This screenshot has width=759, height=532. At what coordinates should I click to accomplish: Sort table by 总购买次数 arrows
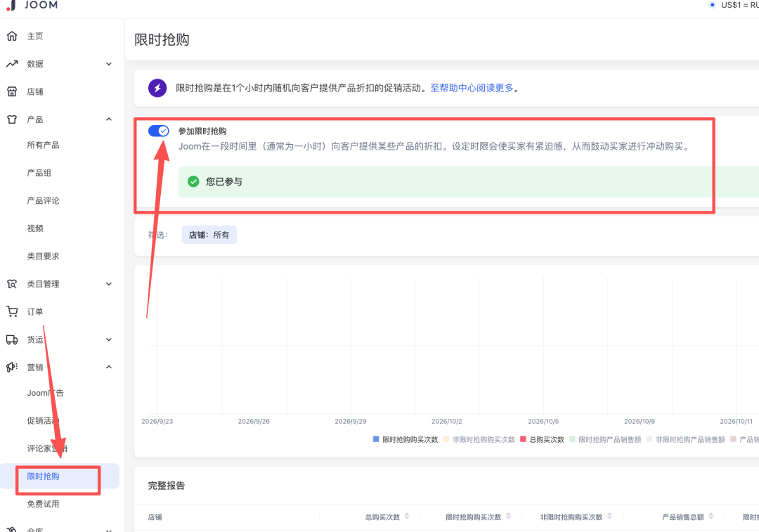click(x=407, y=516)
